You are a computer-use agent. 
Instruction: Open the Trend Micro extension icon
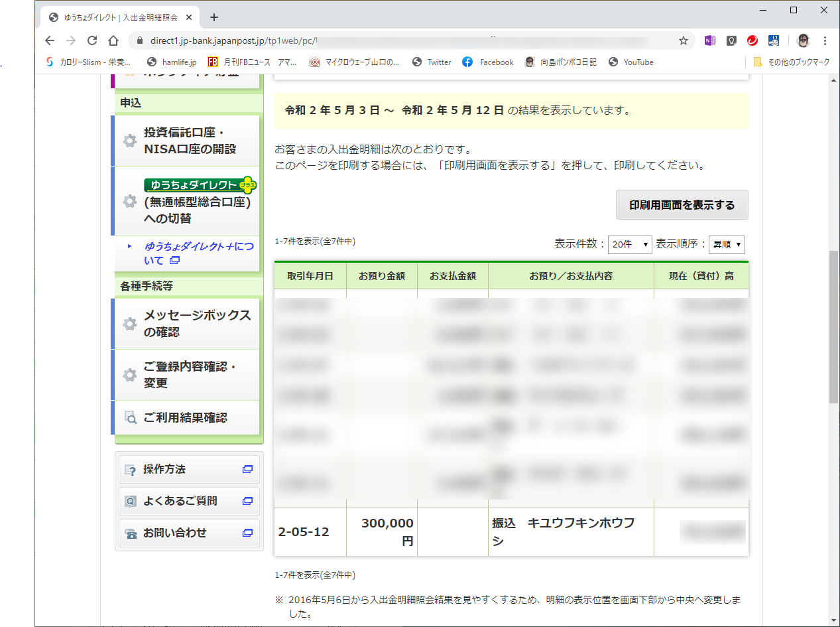tap(752, 40)
